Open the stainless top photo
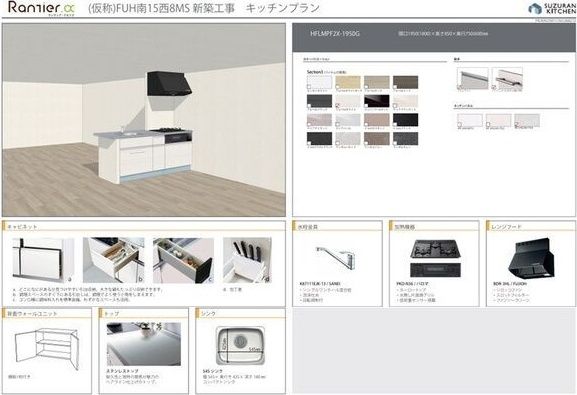The width and height of the screenshot is (577, 395). pos(144,344)
